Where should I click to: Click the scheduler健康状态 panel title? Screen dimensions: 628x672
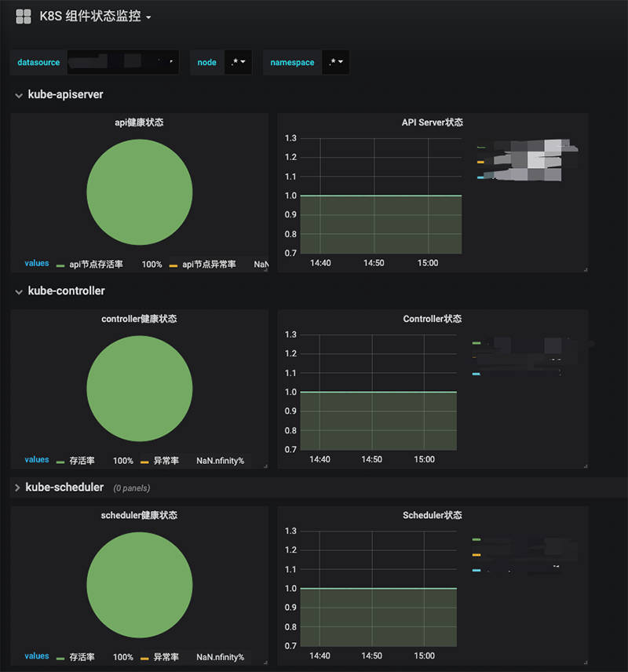click(x=139, y=515)
